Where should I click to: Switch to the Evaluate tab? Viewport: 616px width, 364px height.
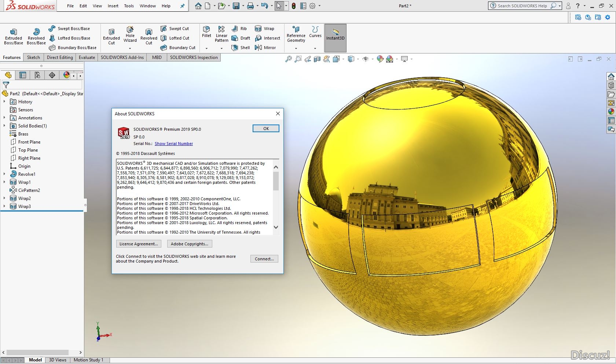point(87,57)
